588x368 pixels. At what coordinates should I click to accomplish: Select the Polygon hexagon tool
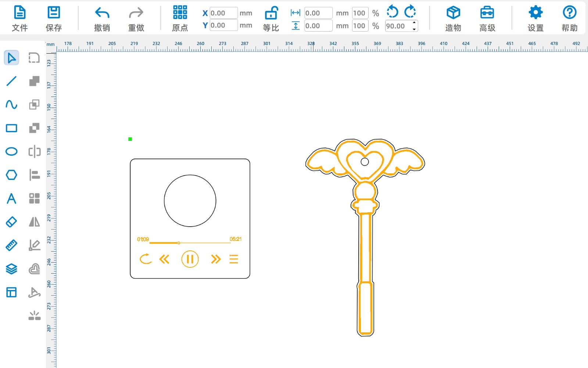coord(11,175)
